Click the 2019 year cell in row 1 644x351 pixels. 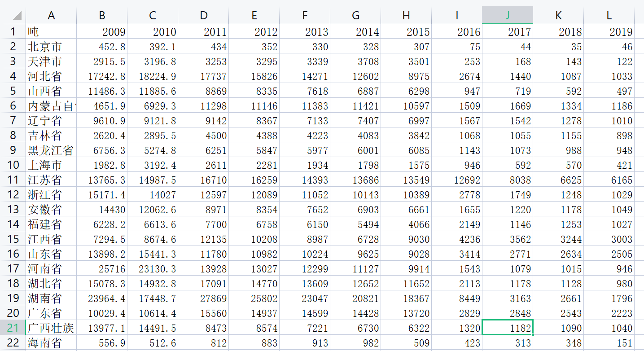609,32
